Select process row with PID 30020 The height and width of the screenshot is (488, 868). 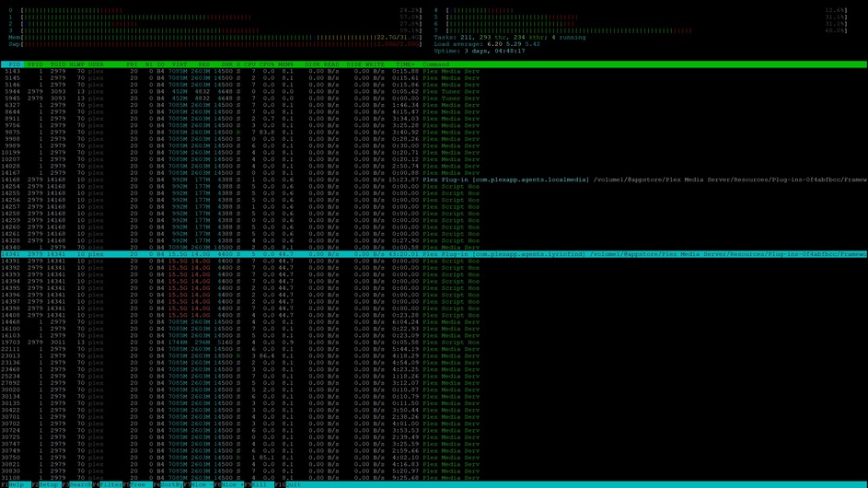(x=434, y=389)
